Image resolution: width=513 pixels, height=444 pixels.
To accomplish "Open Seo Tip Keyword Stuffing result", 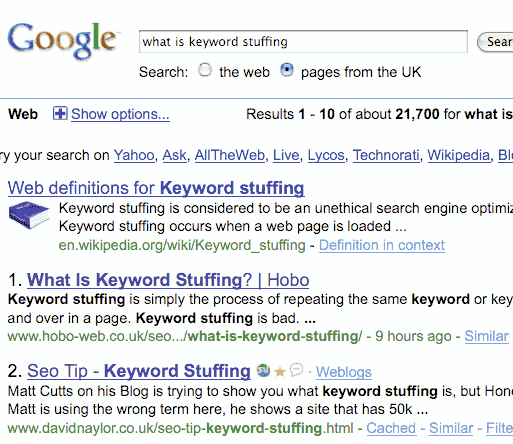I will pos(139,371).
